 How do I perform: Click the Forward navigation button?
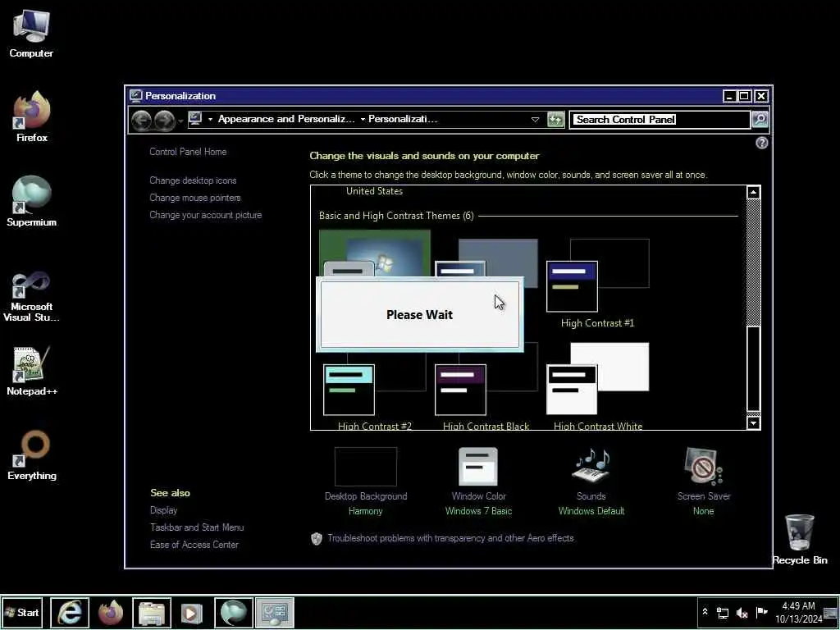coord(164,121)
